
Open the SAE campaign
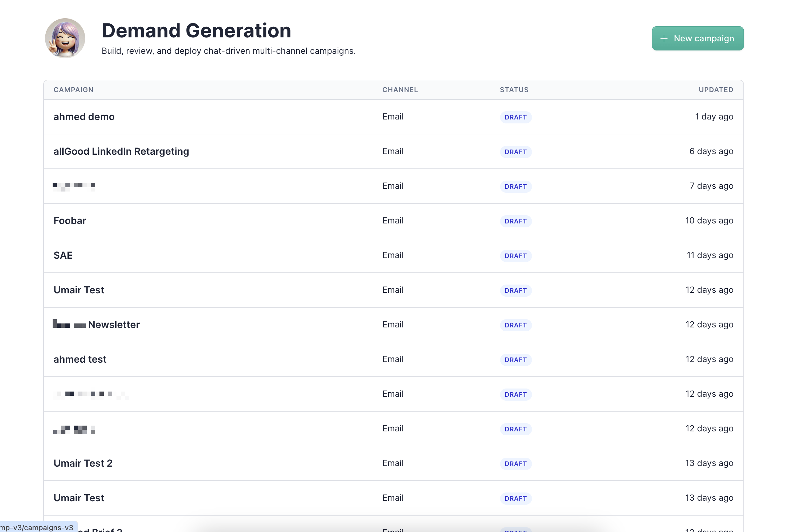(x=63, y=255)
